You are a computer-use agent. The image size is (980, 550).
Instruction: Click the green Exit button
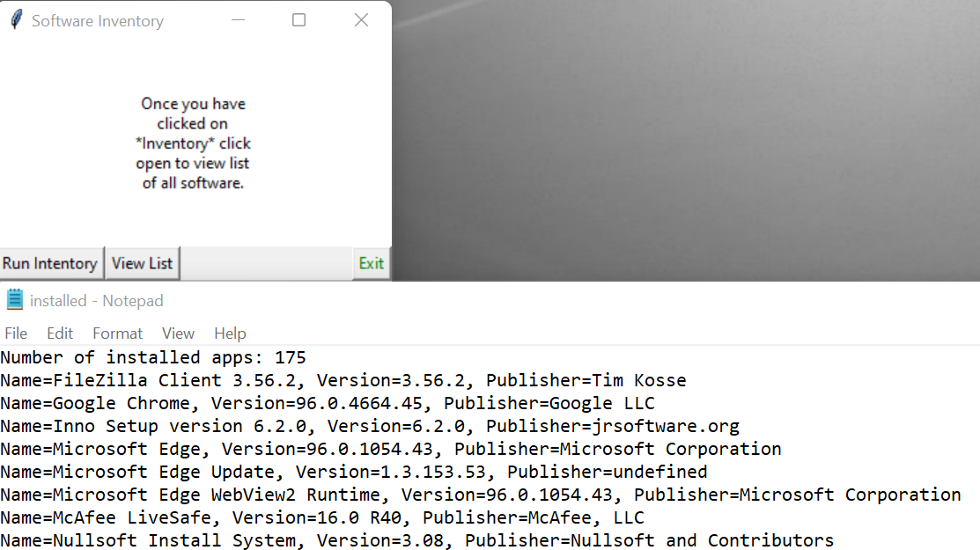click(371, 263)
